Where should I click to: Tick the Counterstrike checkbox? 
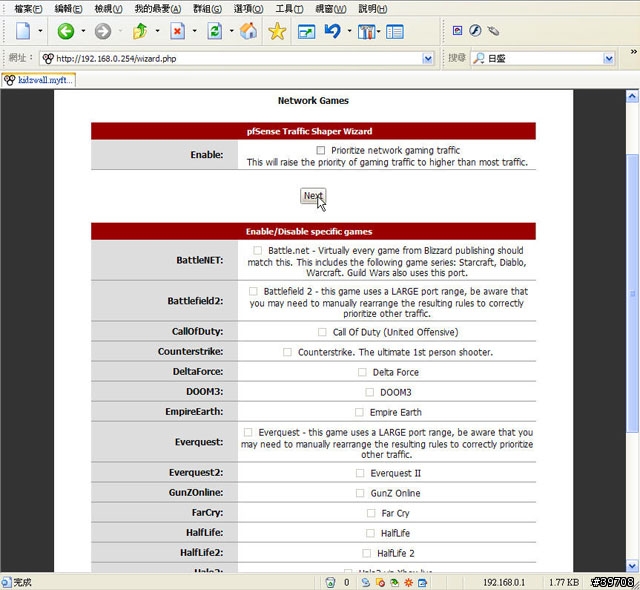coord(287,352)
